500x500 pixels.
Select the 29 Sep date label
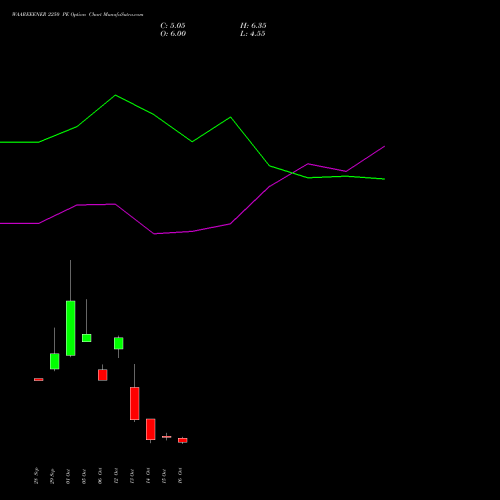(52, 476)
